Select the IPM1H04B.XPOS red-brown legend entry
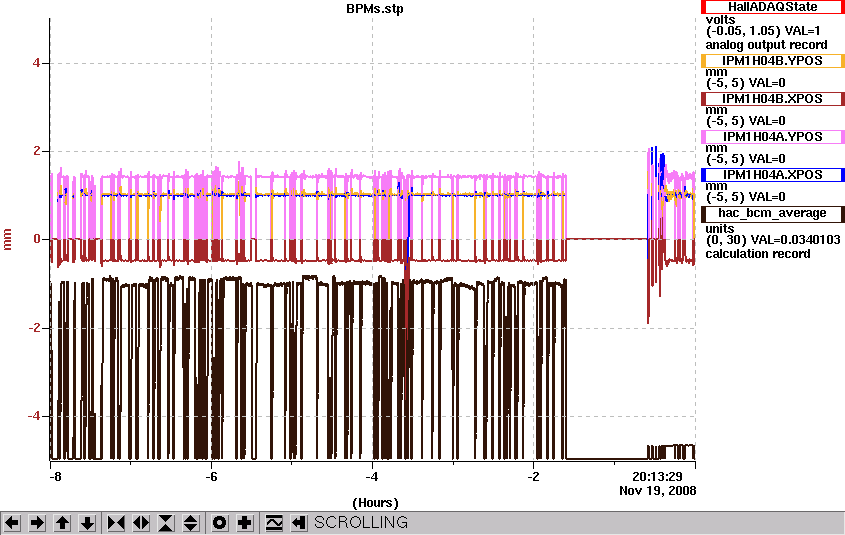 tap(773, 99)
